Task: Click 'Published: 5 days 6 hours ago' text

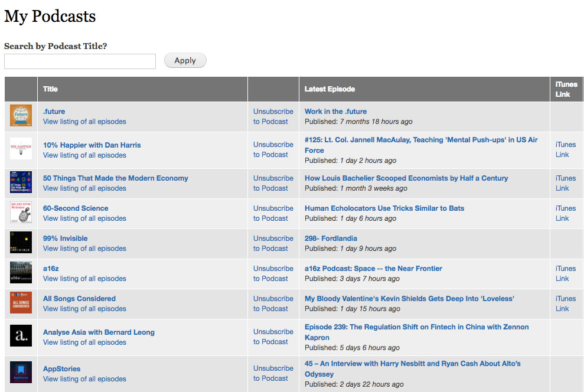Action: point(352,348)
